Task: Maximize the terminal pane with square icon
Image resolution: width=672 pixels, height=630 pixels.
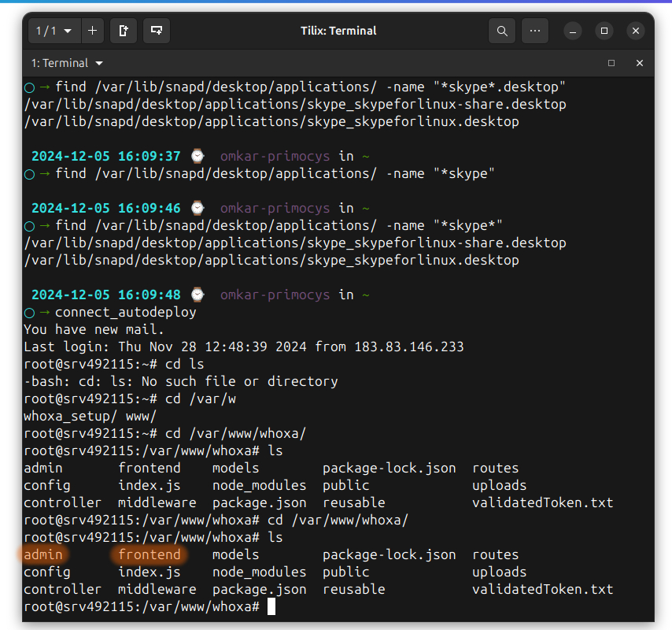Action: point(611,63)
